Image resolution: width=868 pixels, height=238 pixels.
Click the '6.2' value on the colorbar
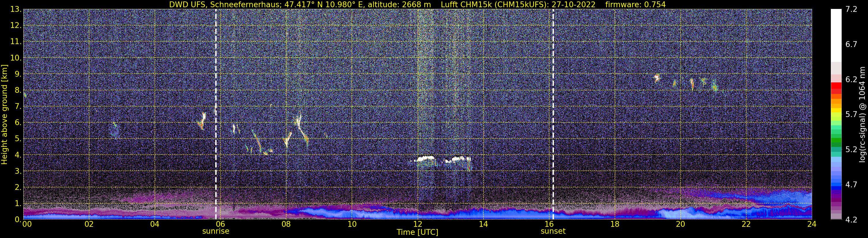(851, 79)
